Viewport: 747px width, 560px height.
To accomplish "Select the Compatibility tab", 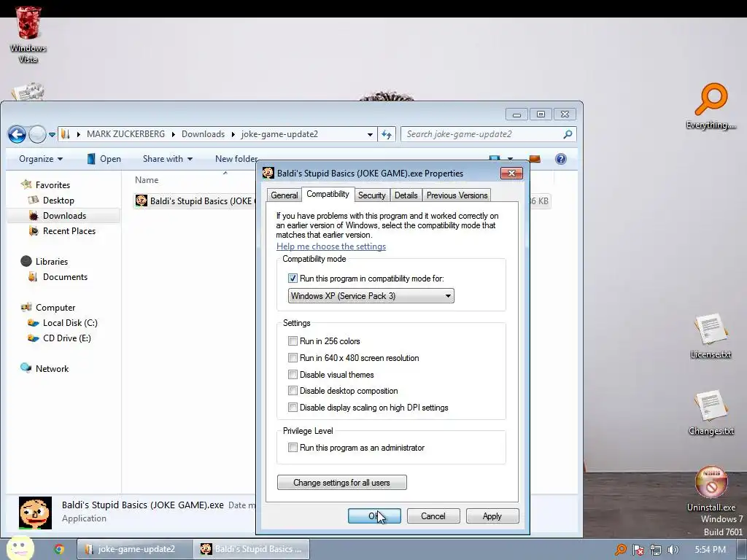I will [x=328, y=194].
